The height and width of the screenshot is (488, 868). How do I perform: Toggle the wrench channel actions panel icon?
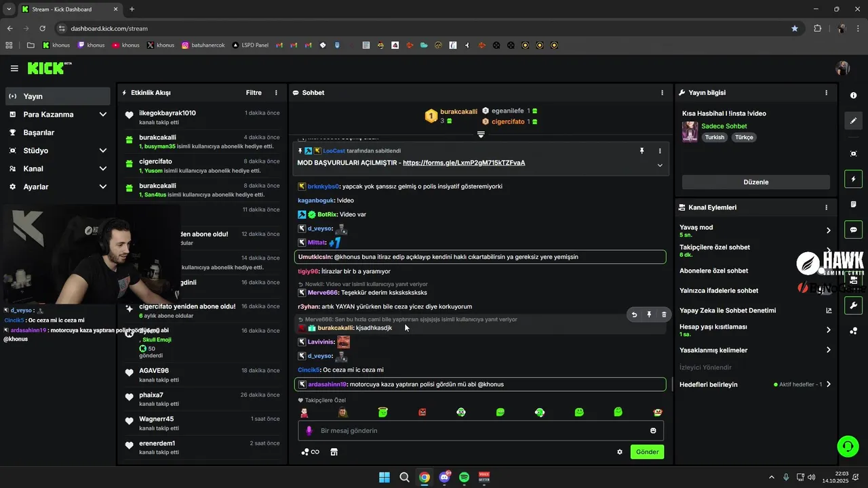click(x=854, y=305)
